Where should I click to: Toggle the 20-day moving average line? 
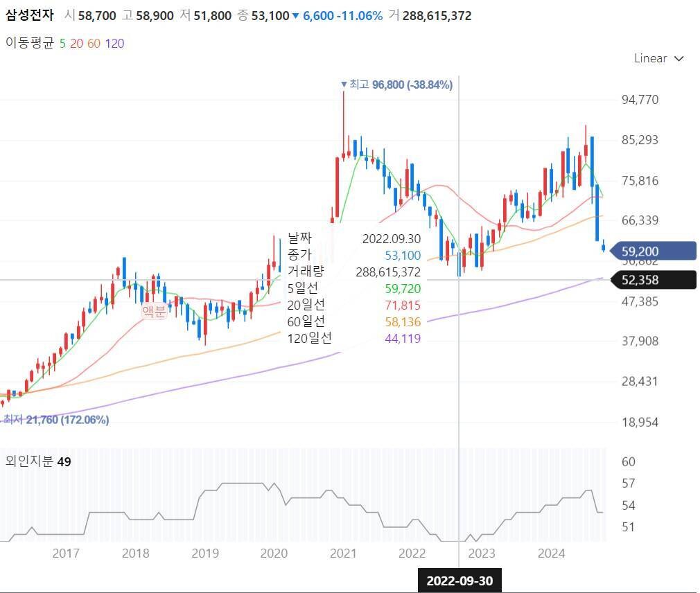coord(76,44)
